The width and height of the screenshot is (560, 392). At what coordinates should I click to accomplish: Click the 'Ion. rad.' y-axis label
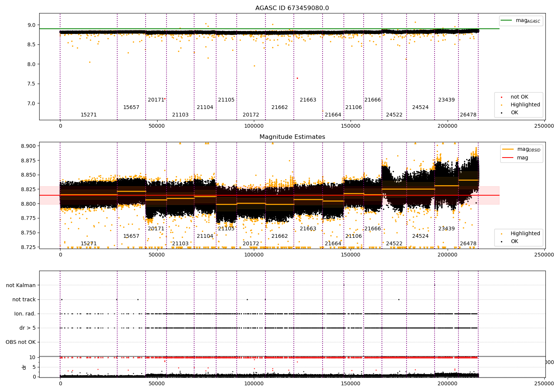coord(25,314)
